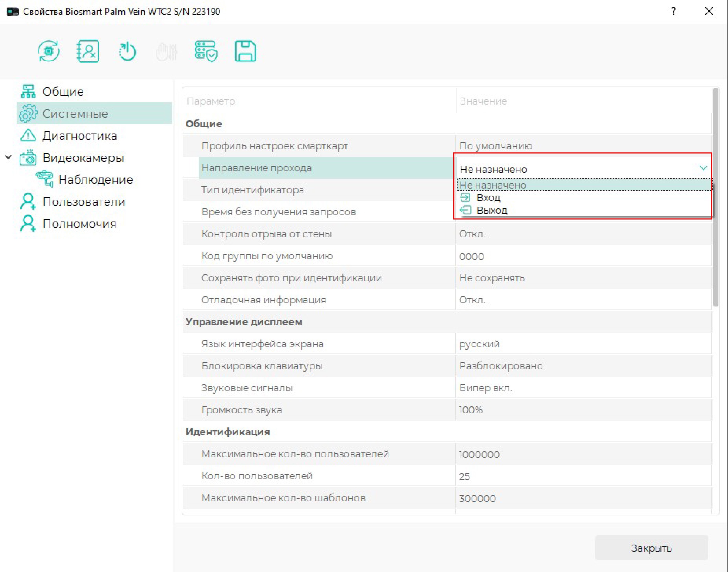Click the entry arrow icon beside Вход

[465, 198]
